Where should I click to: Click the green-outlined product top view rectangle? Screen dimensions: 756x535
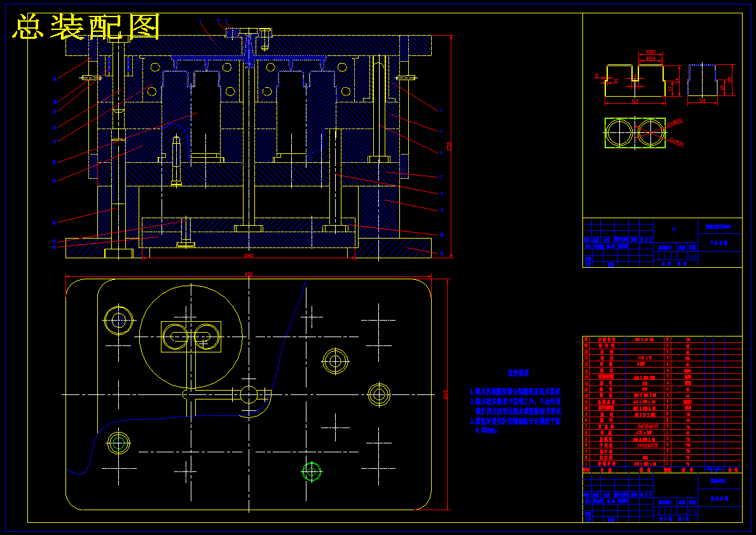[635, 133]
